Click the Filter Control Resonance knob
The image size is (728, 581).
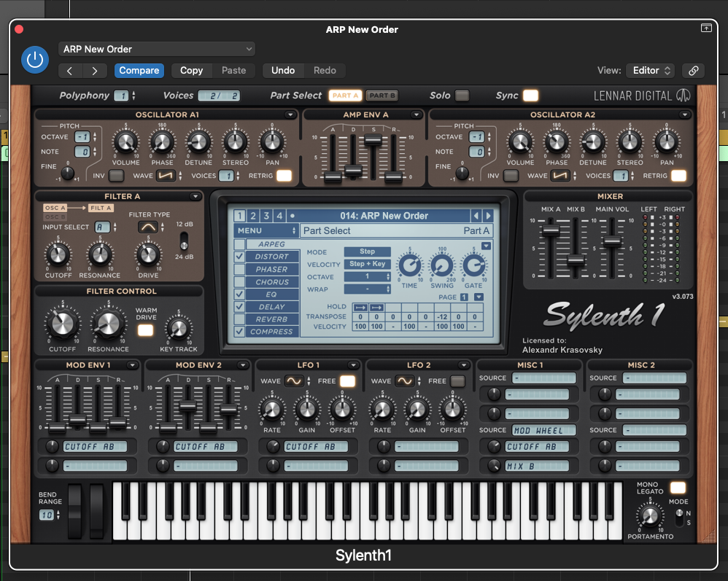tap(108, 324)
